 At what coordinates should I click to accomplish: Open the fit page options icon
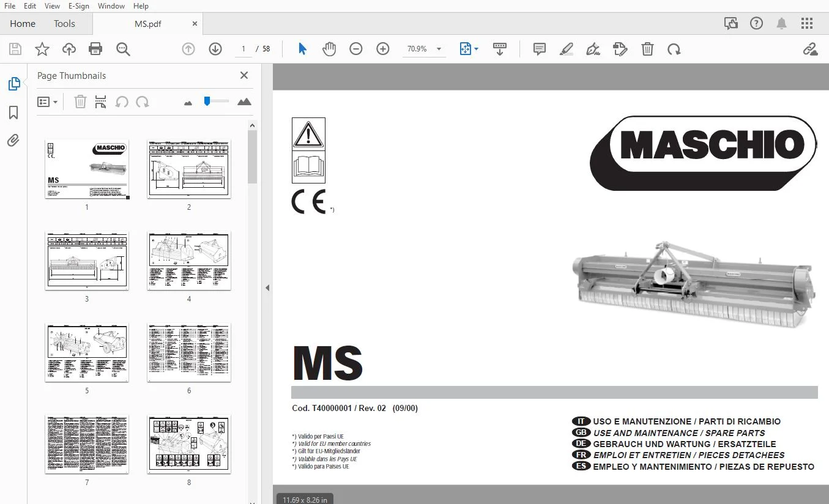coord(469,49)
